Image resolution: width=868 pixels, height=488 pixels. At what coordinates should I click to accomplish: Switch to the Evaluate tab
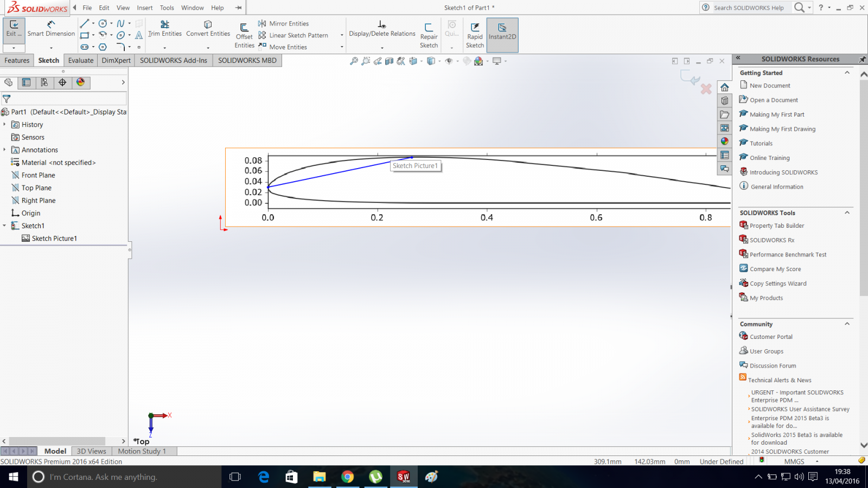pos(81,60)
